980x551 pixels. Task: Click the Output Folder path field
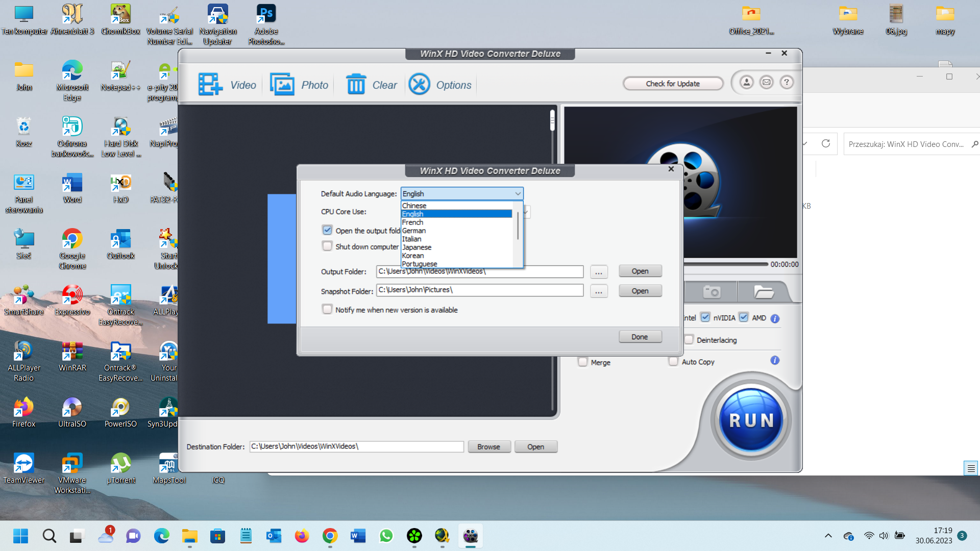pyautogui.click(x=480, y=271)
